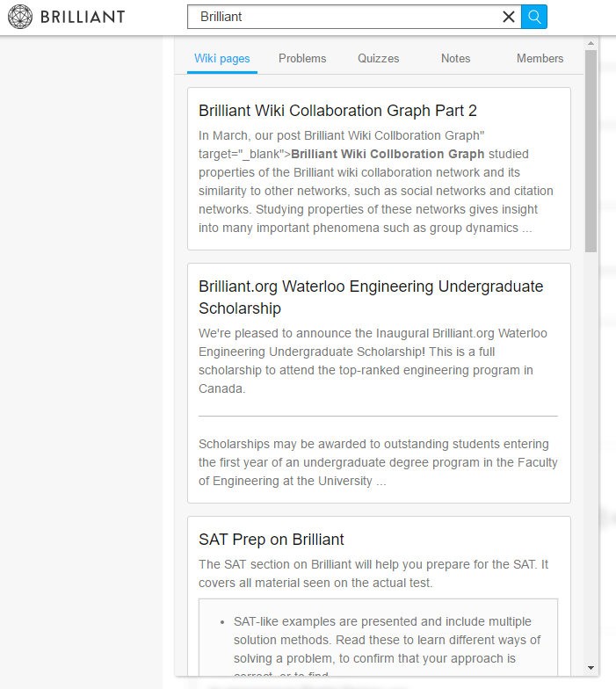This screenshot has width=616, height=689.
Task: Switch to the Wiki pages tab
Action: point(221,58)
